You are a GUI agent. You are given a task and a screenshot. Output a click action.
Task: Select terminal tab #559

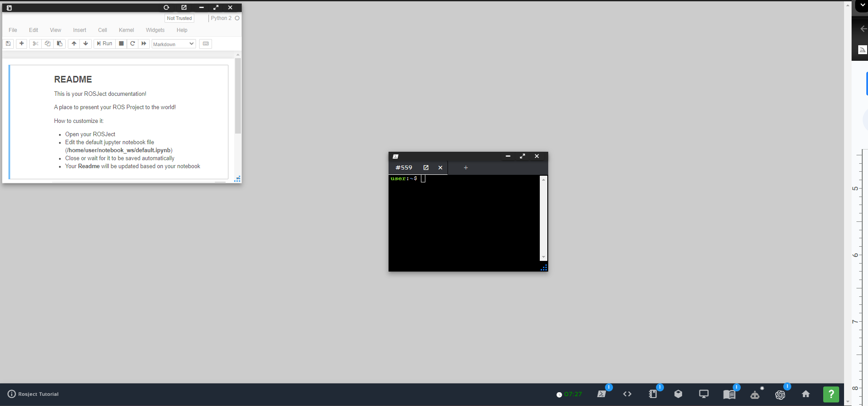click(404, 168)
